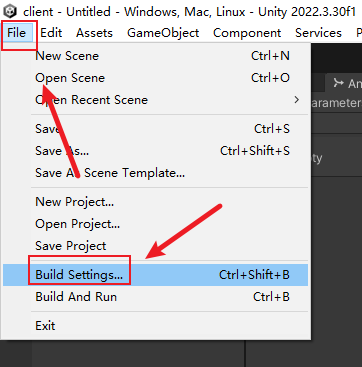
Task: Click the submenu arrow beside Open Recent Scene
Action: (x=296, y=100)
